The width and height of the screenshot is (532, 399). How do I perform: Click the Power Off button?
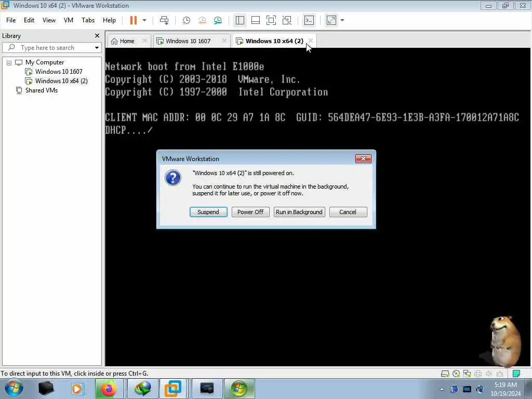pyautogui.click(x=250, y=212)
